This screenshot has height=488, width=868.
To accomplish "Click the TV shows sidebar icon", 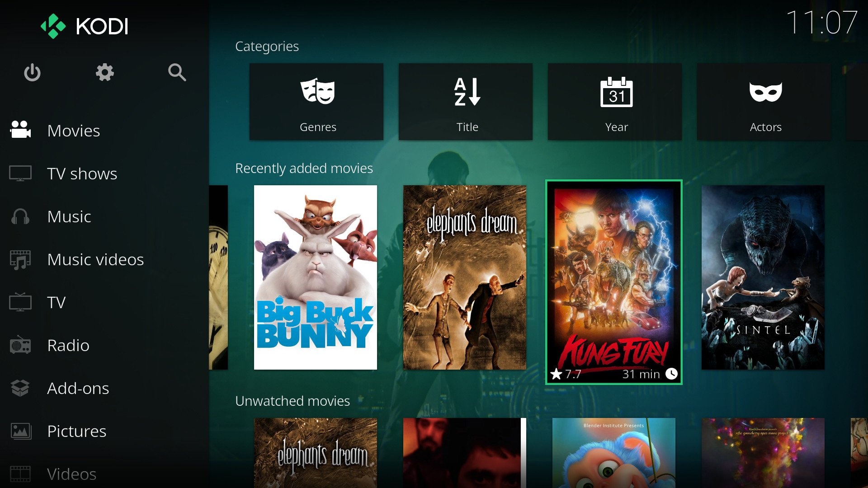I will click(20, 174).
